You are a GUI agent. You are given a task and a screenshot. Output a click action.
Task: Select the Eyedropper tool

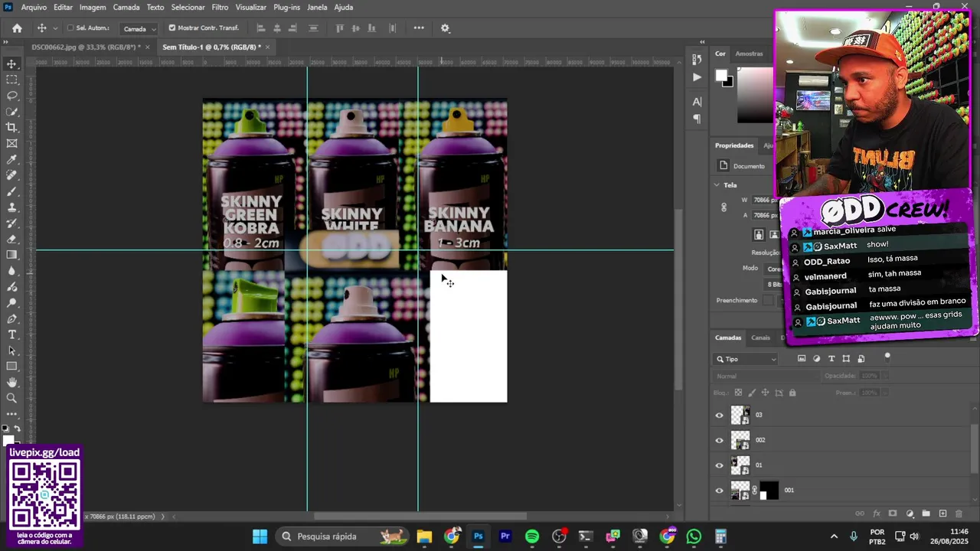11,159
